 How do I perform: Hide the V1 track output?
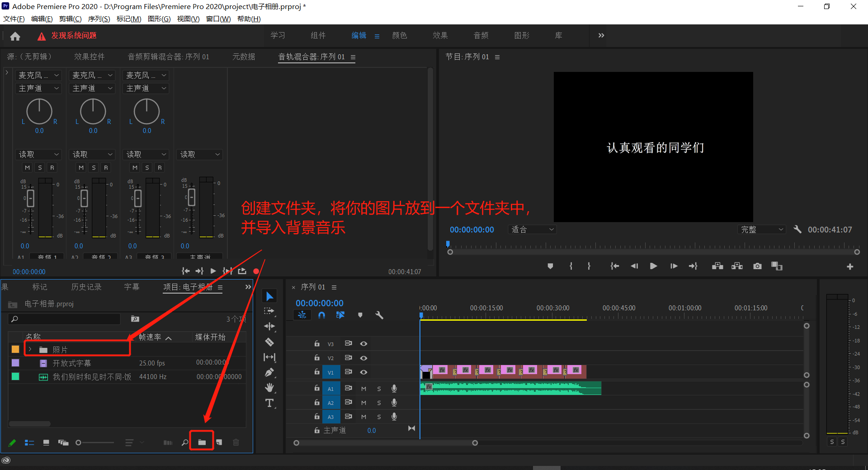coord(363,372)
